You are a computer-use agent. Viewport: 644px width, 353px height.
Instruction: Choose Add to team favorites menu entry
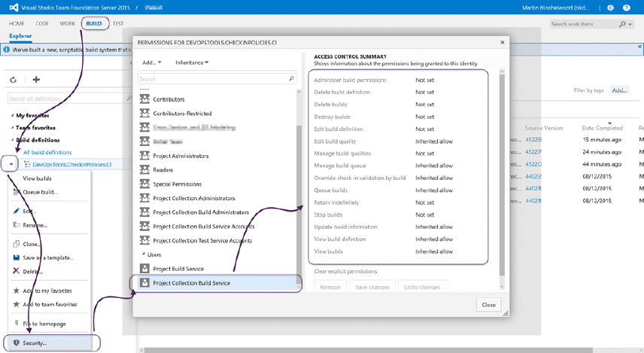tap(50, 304)
